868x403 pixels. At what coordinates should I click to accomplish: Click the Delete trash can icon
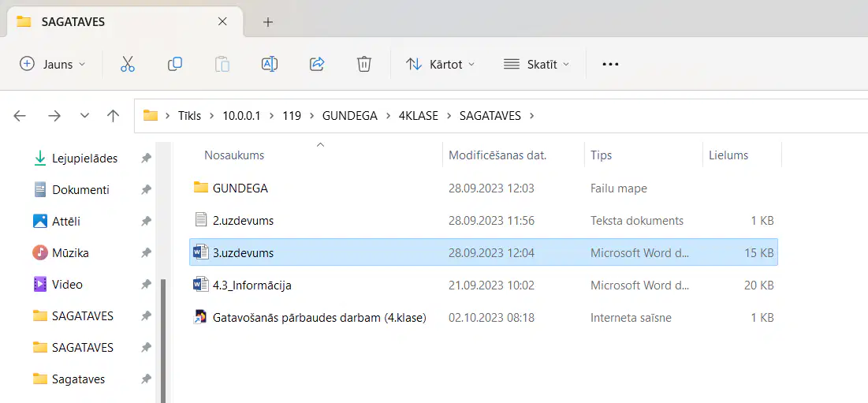click(363, 64)
